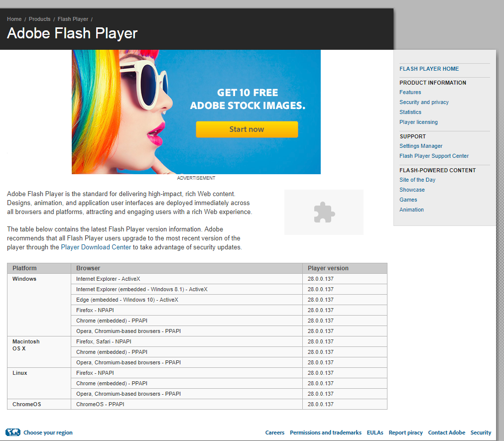
Task: Open the Features sidebar link
Action: tap(410, 92)
